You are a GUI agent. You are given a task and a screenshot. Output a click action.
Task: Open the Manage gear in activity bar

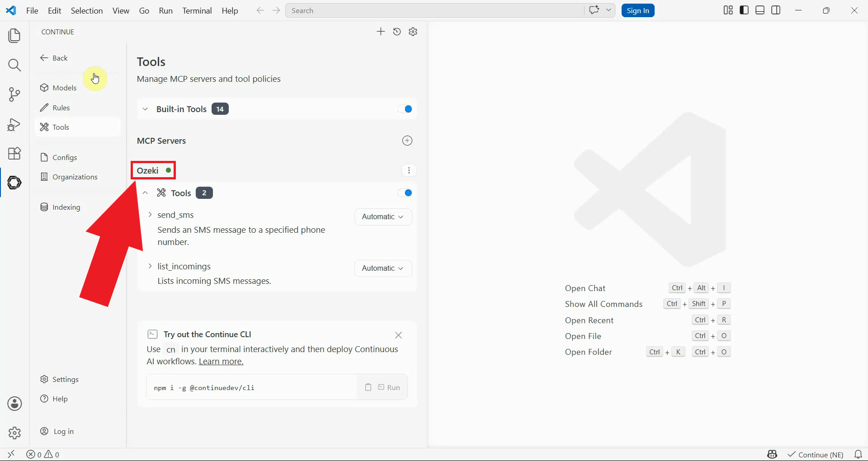[x=14, y=433]
